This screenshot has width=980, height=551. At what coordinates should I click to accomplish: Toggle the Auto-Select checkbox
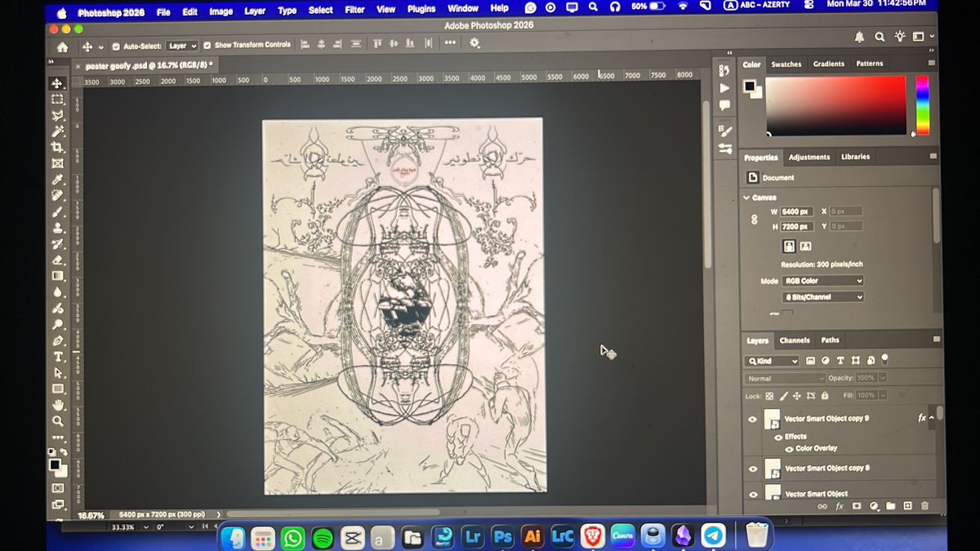[116, 47]
